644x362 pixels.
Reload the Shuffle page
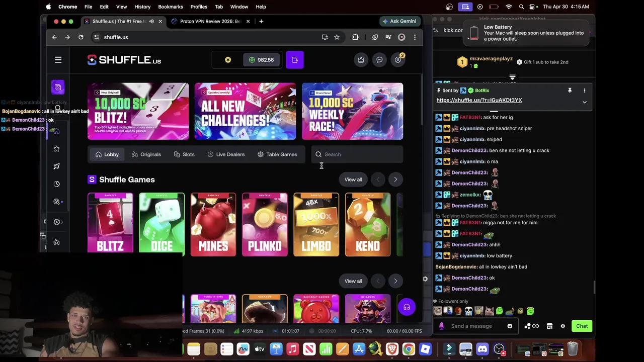pyautogui.click(x=80, y=37)
